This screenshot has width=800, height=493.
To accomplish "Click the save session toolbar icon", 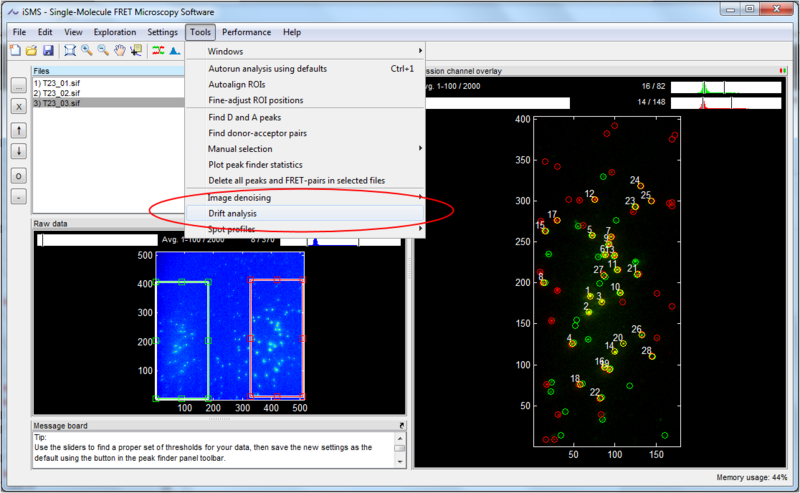I will pos(47,50).
